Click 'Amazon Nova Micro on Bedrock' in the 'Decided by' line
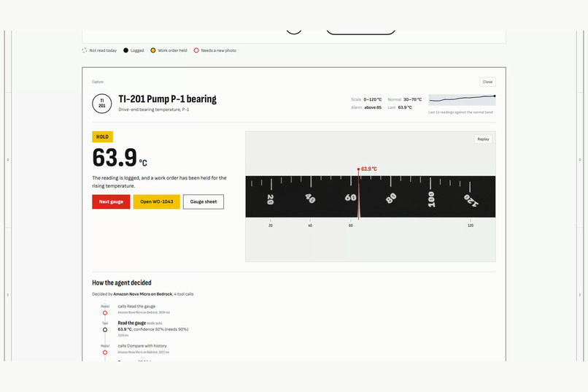This screenshot has height=392, width=588. point(143,294)
